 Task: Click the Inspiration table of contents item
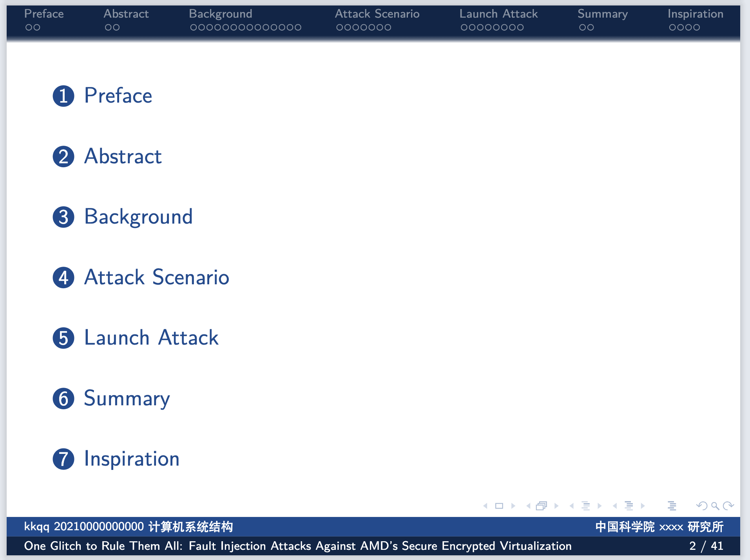pos(131,459)
